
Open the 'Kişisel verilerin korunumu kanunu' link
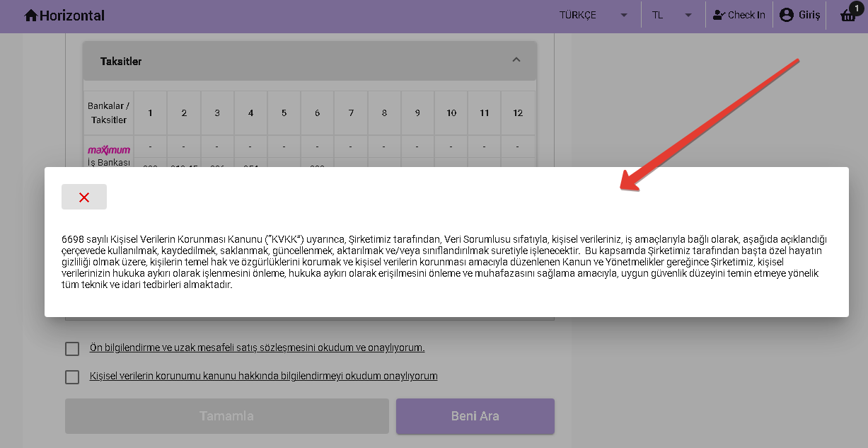click(x=263, y=377)
